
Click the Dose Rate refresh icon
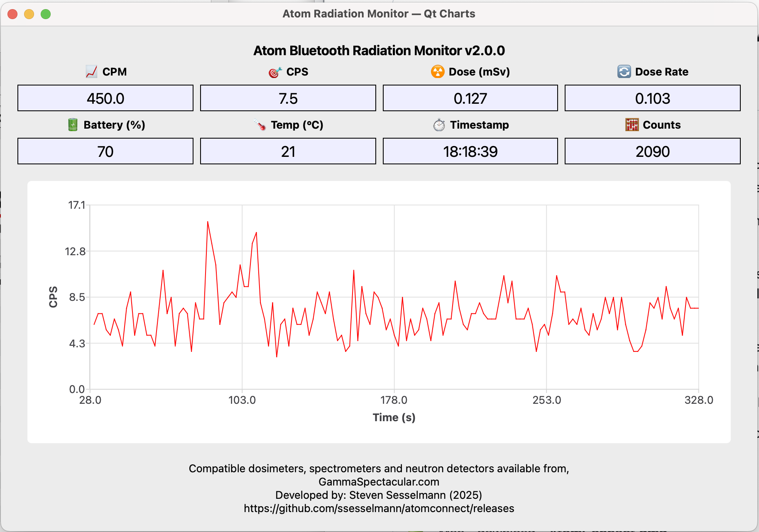(x=624, y=72)
